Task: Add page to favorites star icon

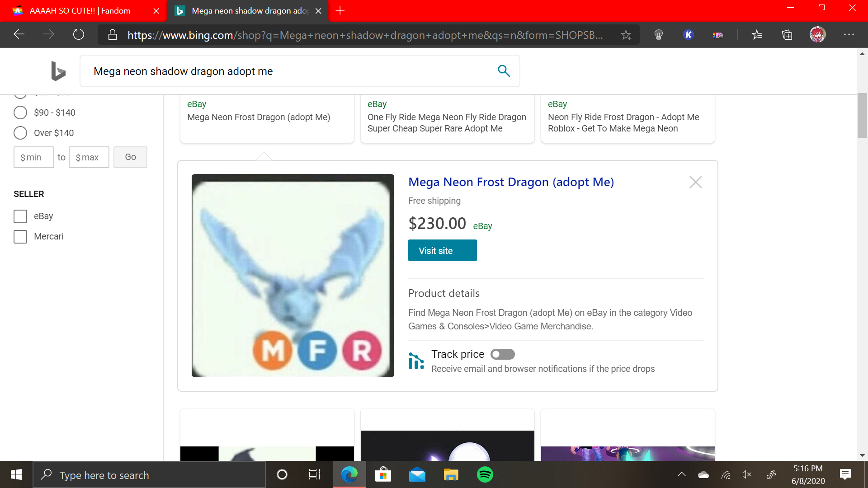Action: (x=626, y=35)
